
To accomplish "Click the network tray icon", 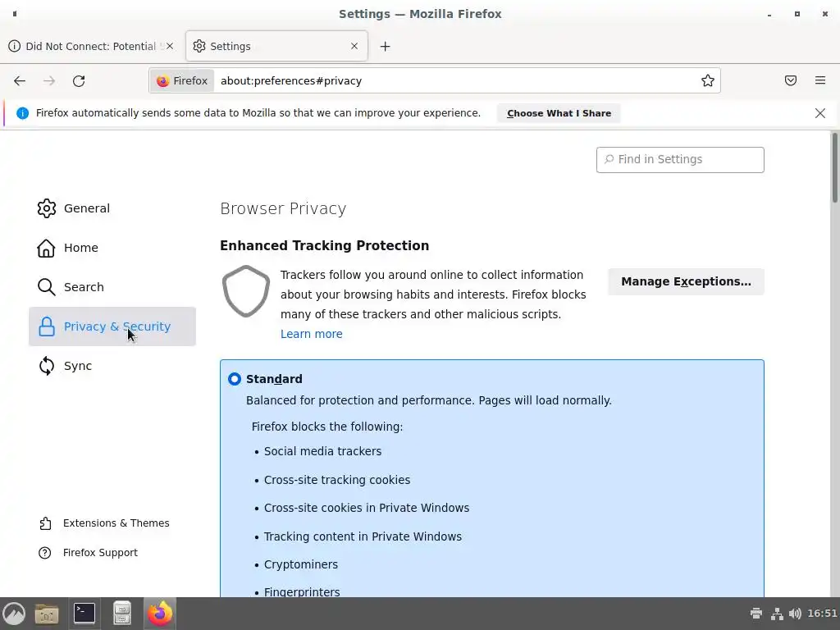I will (x=776, y=614).
